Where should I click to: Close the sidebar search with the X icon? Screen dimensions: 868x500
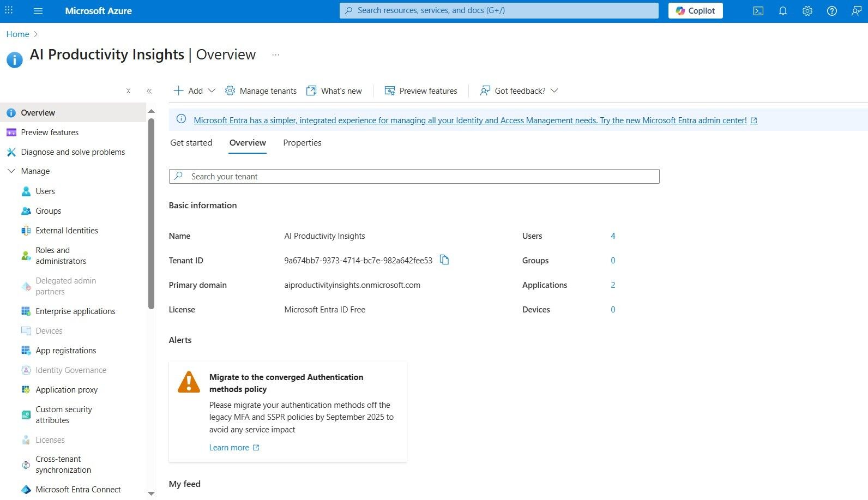(128, 91)
